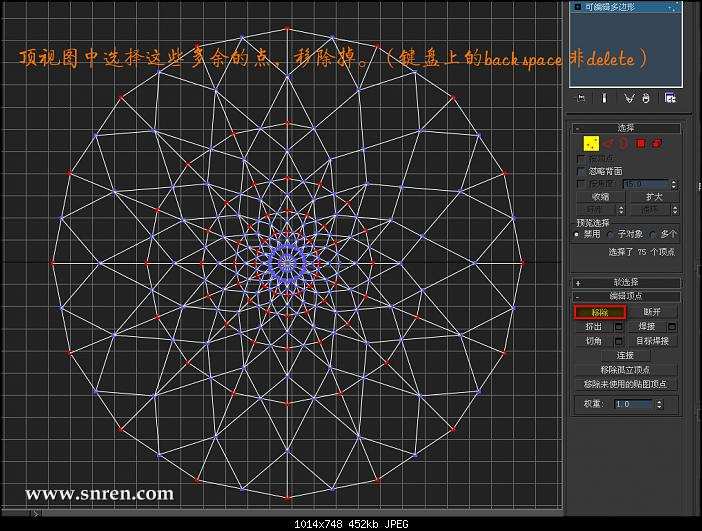Select the Border sub-object level icon
The width and height of the screenshot is (702, 531).
tap(624, 144)
